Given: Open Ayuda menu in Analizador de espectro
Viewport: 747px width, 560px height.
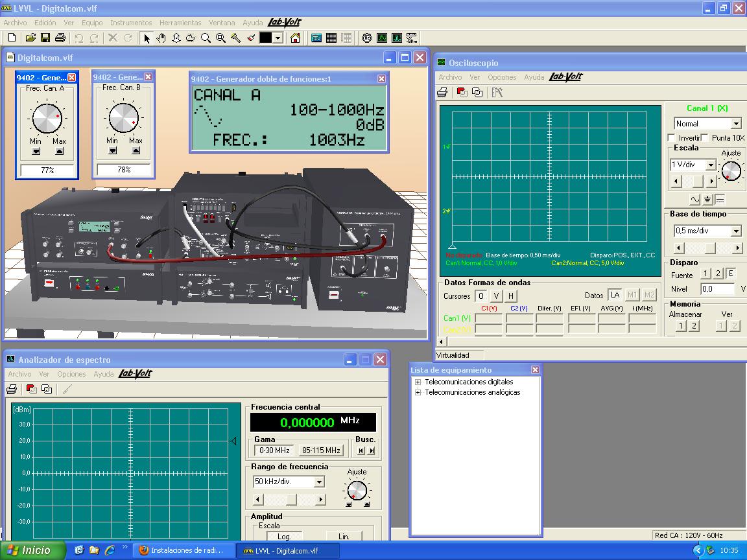Looking at the screenshot, I should tap(103, 374).
